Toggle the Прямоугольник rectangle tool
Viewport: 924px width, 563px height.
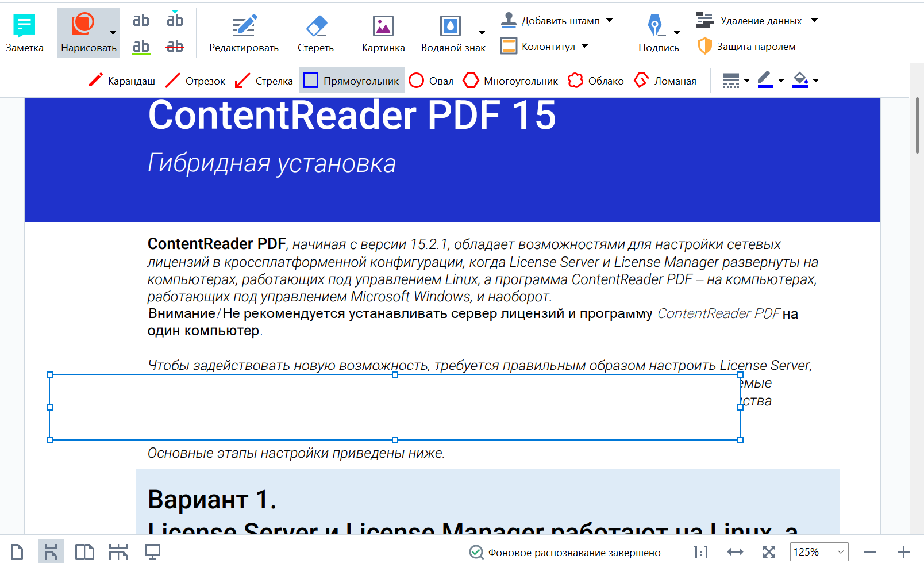351,81
